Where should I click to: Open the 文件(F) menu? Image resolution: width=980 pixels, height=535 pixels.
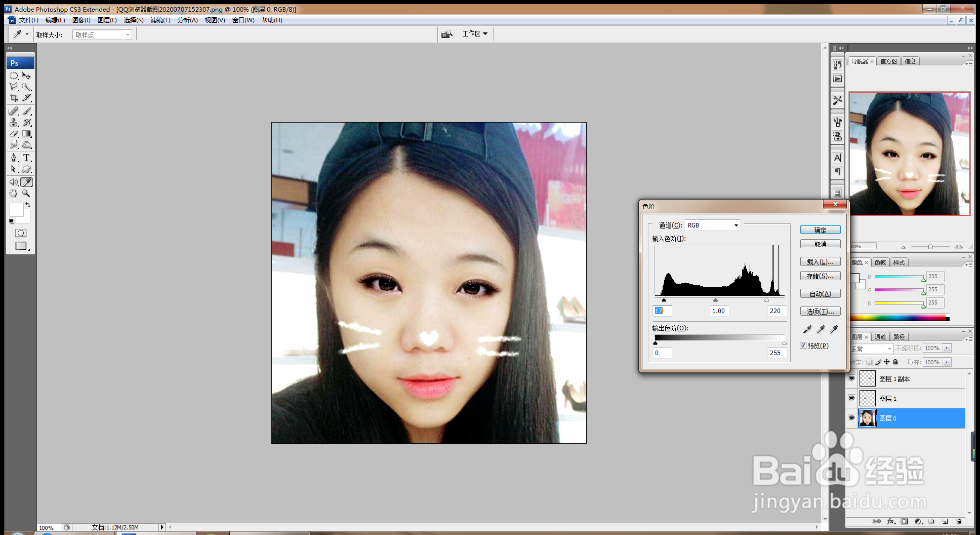(29, 20)
